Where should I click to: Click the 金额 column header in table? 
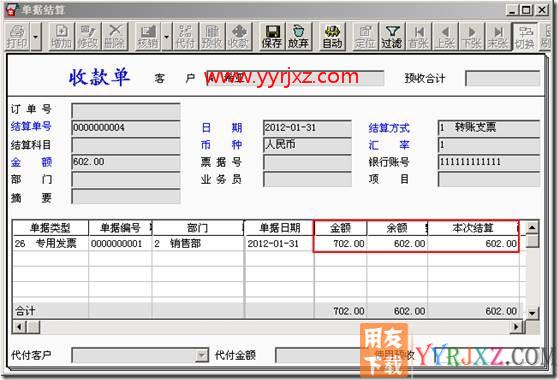[x=340, y=228]
